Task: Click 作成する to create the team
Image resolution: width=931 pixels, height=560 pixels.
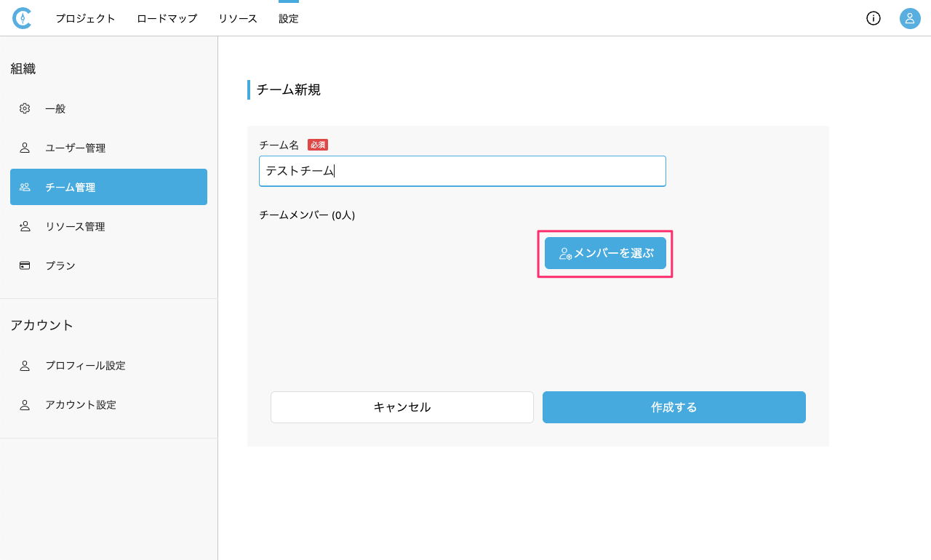Action: 674,407
